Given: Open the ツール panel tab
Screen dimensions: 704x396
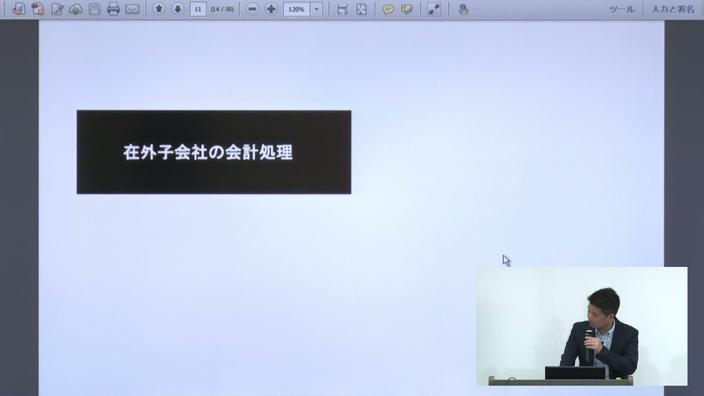Looking at the screenshot, I should coord(622,9).
